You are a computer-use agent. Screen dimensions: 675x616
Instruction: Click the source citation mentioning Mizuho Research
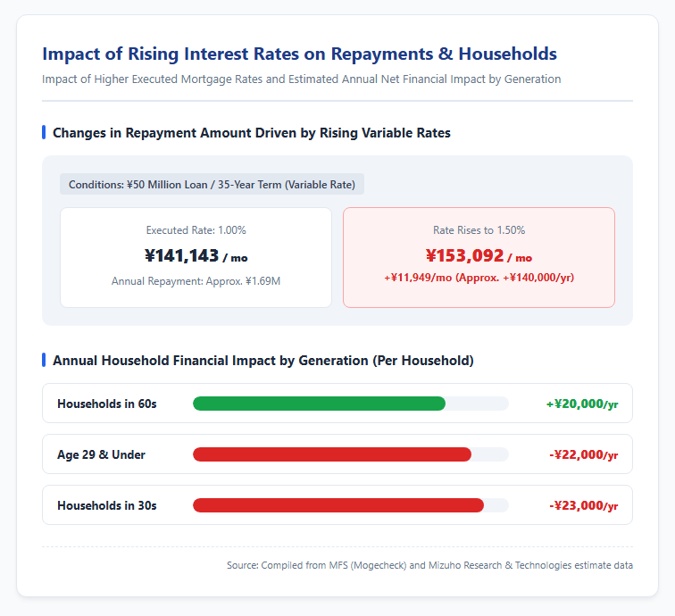429,565
